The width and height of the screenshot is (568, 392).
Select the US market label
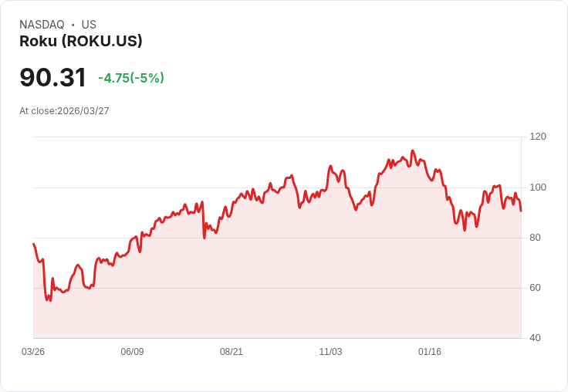point(89,25)
